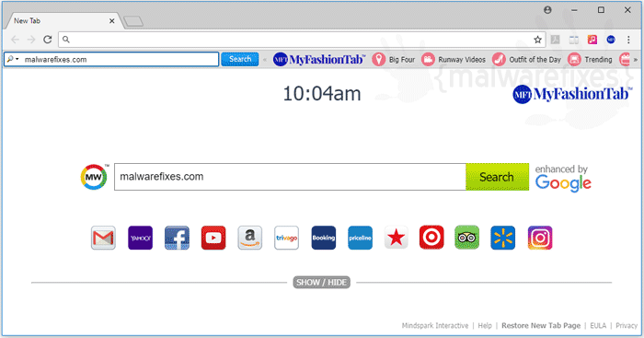The height and width of the screenshot is (338, 644).
Task: Expand more toolbar items with right chevron
Action: tap(636, 60)
